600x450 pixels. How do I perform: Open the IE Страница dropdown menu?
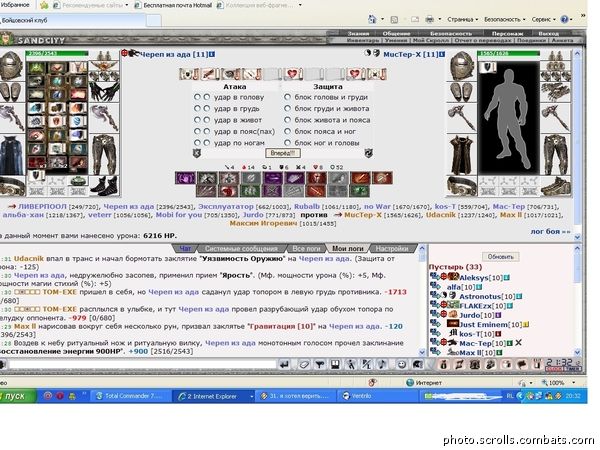463,19
